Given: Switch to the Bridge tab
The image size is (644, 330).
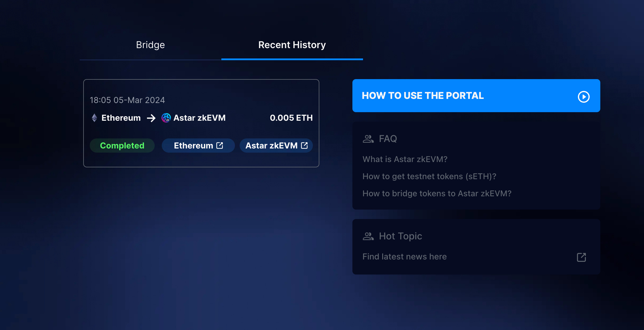Looking at the screenshot, I should (151, 45).
